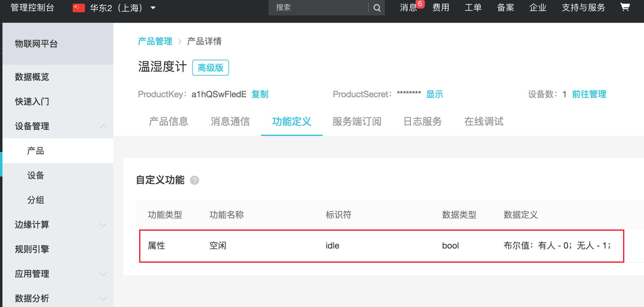Screen dimensions: 644x307
Task: Expand the 数据分析 section
Action: tap(103, 298)
